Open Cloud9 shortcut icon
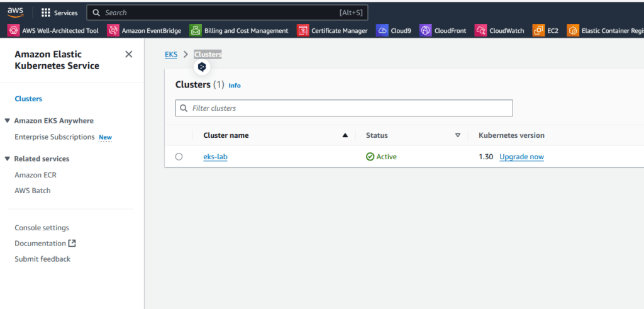The width and height of the screenshot is (644, 309). [382, 30]
